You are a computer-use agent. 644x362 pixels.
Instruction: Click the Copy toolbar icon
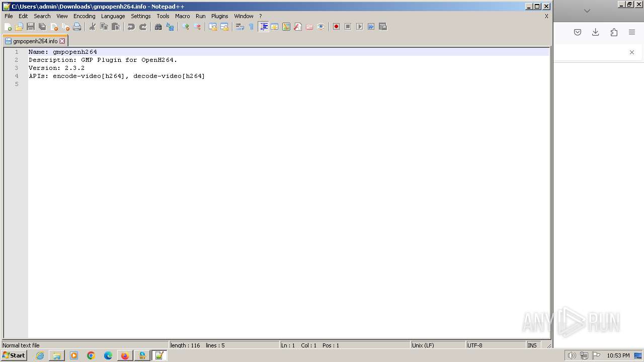pyautogui.click(x=104, y=27)
